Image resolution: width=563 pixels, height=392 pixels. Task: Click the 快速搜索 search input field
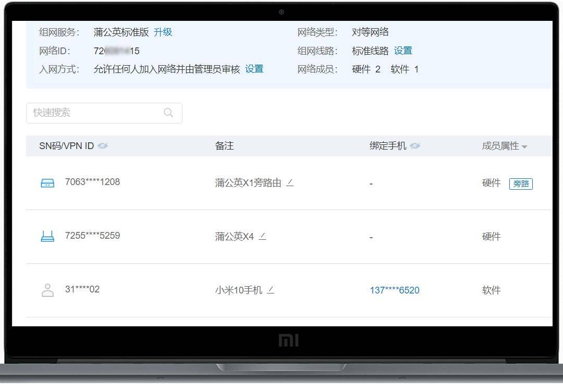coord(94,113)
